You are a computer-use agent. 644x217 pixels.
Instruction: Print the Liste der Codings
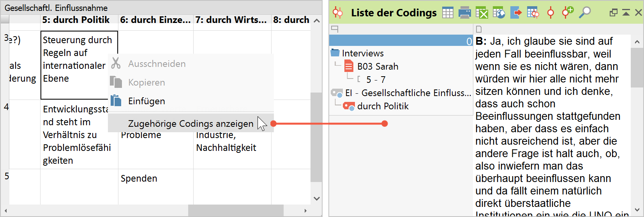coord(464,13)
